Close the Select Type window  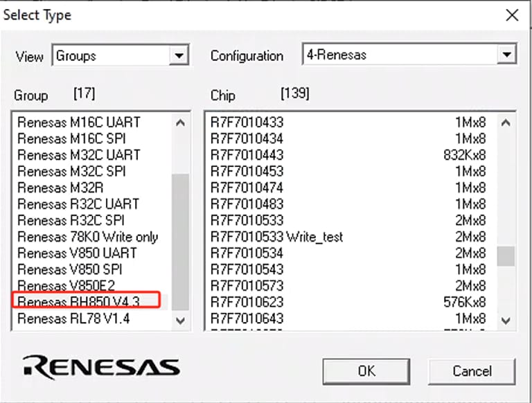click(512, 15)
